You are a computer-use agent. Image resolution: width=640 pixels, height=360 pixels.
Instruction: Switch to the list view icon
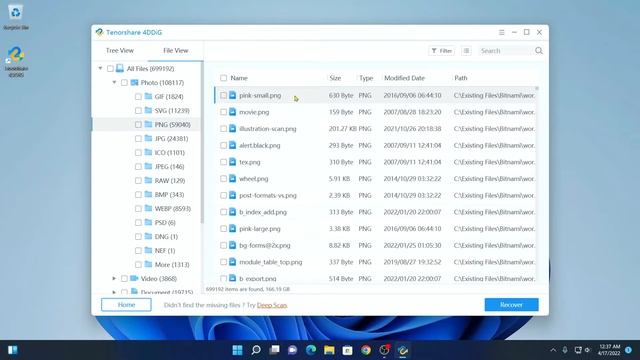tap(466, 51)
